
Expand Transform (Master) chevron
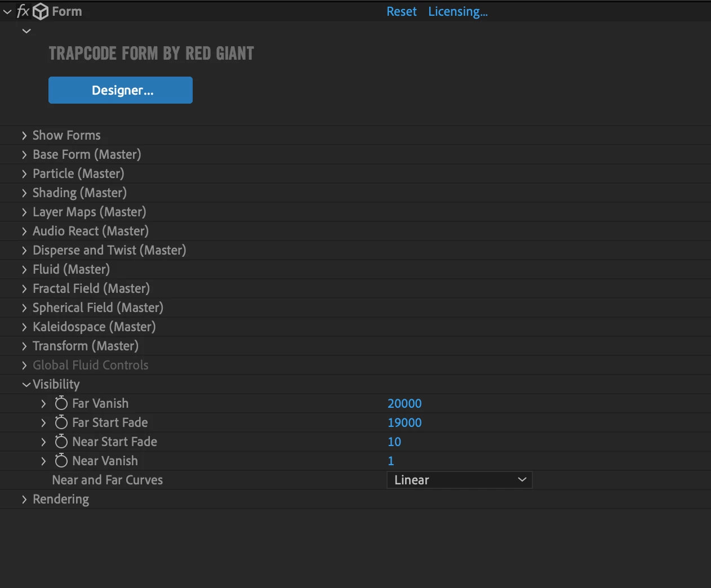tap(24, 346)
